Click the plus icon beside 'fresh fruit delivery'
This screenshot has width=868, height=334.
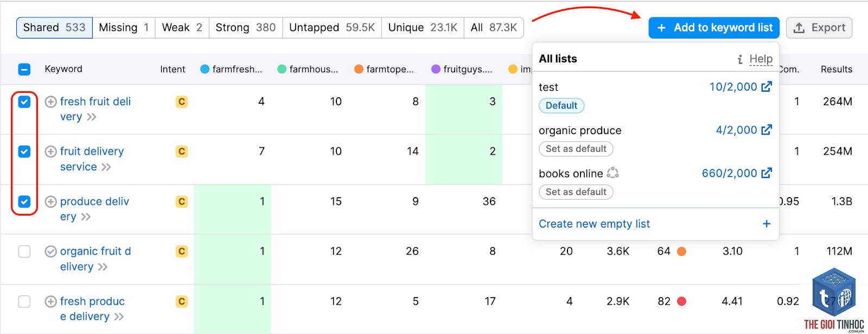click(x=50, y=102)
